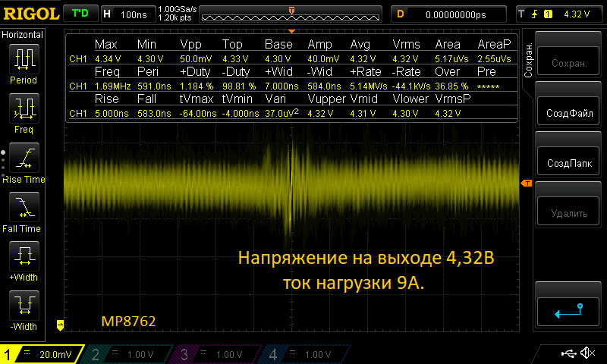
Task: Click the Удалить delete button
Action: click(x=568, y=213)
